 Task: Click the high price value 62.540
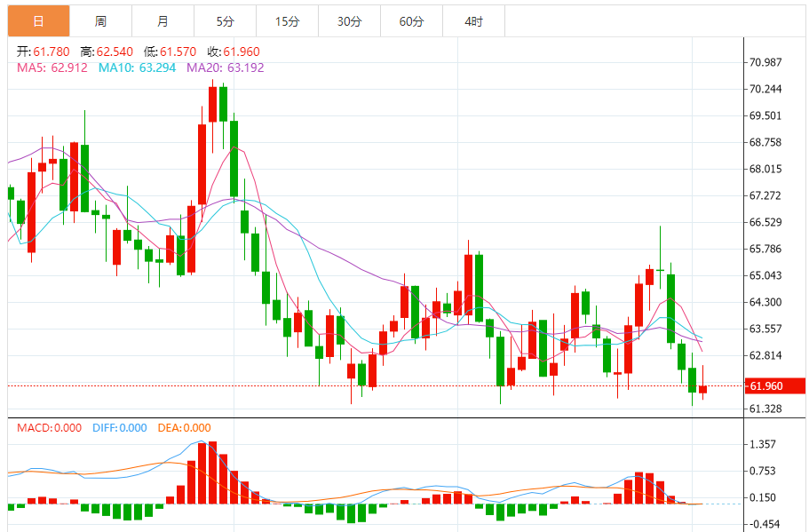[x=115, y=52]
